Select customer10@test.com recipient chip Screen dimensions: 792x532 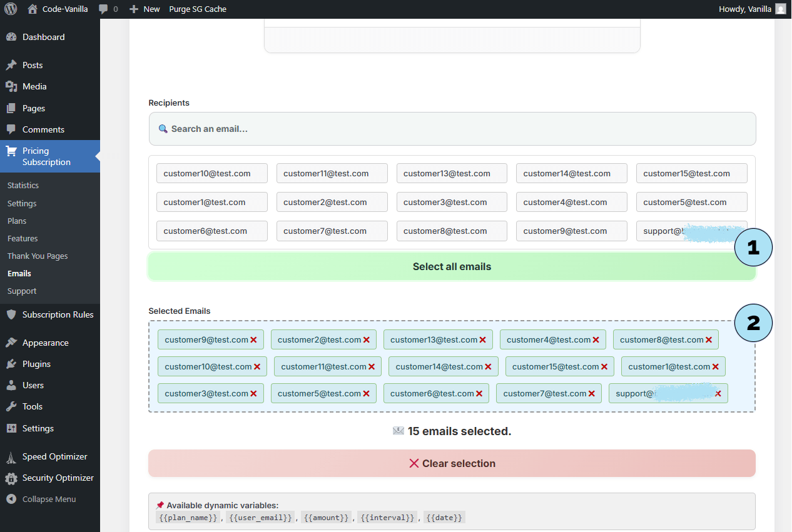(x=211, y=174)
